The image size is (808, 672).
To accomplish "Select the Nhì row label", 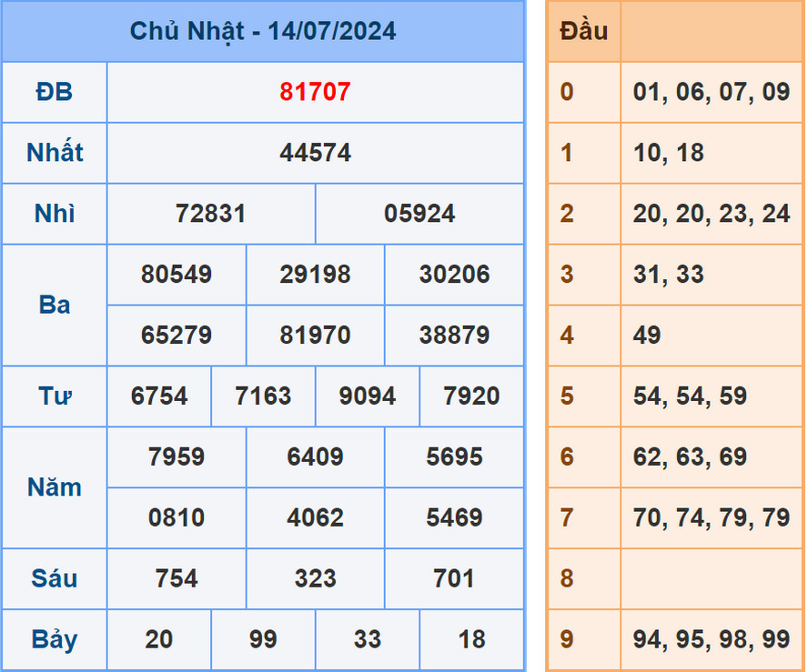I will [54, 214].
